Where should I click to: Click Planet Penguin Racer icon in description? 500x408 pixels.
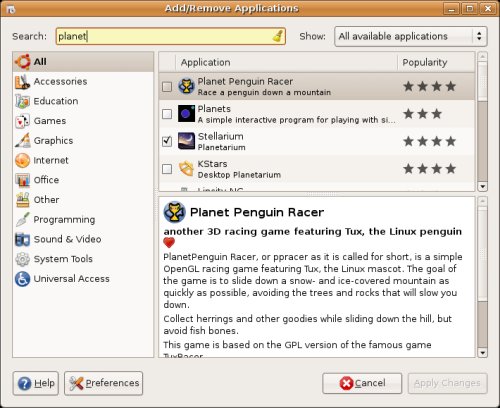(x=174, y=212)
